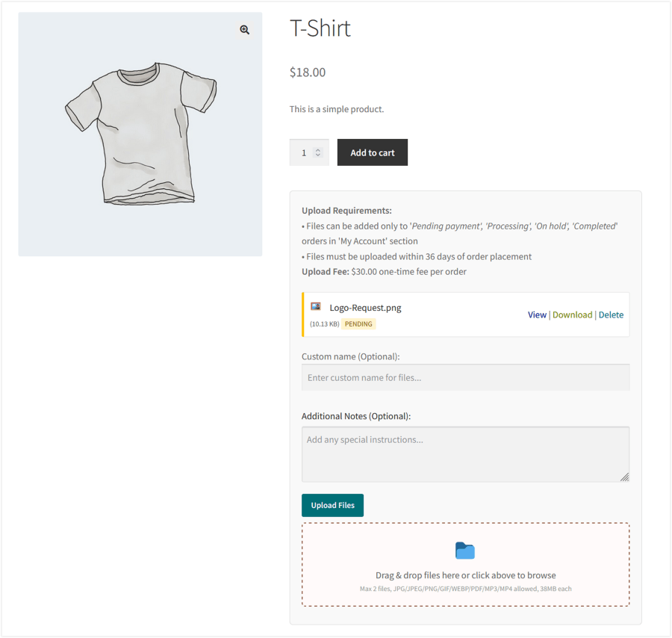Click the image file icon beside Logo-Request.png
672x638 pixels.
point(316,307)
